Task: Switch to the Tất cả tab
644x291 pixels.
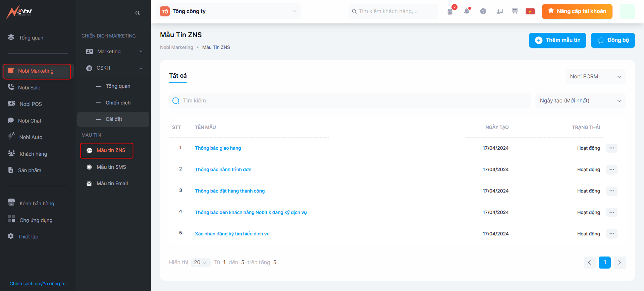Action: [x=178, y=76]
